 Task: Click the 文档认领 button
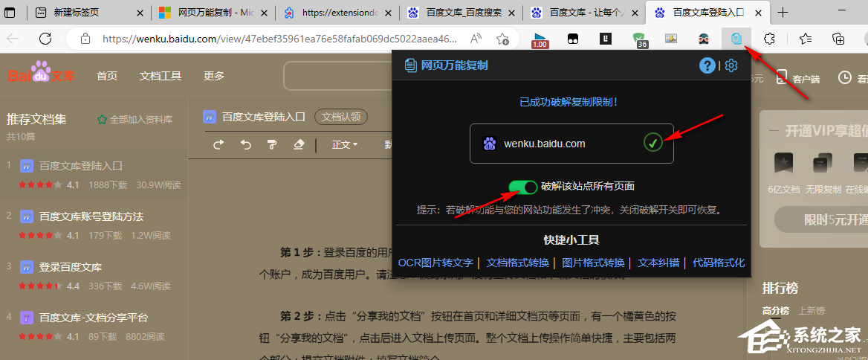coord(341,117)
